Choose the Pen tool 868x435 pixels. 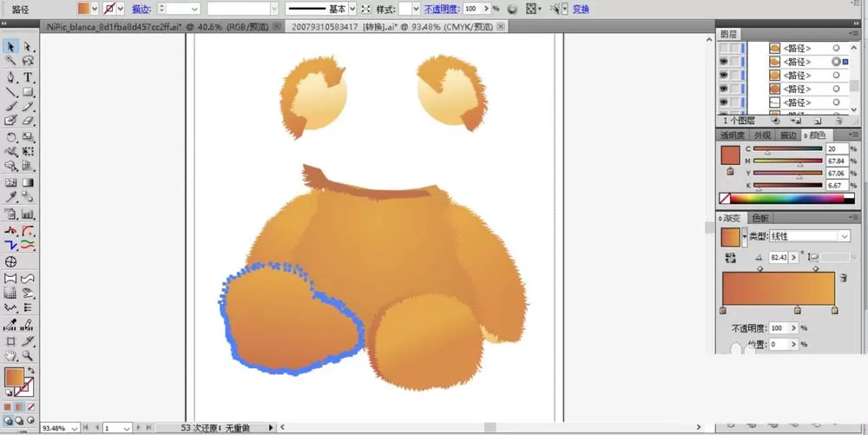(x=10, y=77)
